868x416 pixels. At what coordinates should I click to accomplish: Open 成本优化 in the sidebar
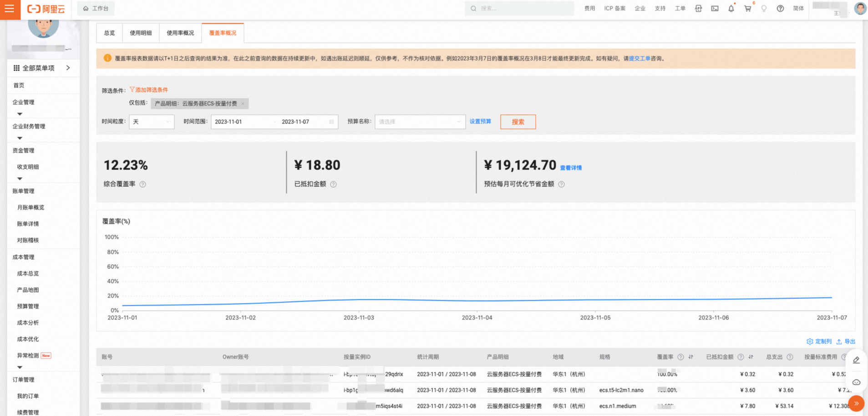(28, 339)
